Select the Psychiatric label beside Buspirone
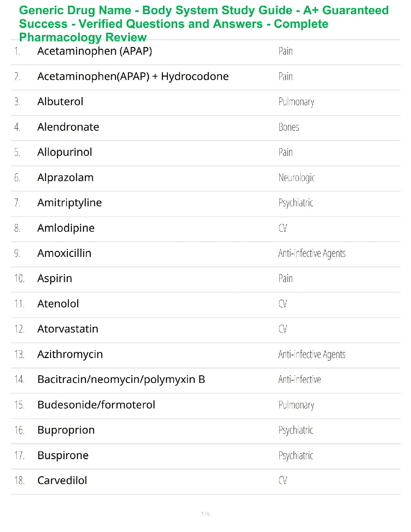The width and height of the screenshot is (411, 532). click(x=296, y=455)
